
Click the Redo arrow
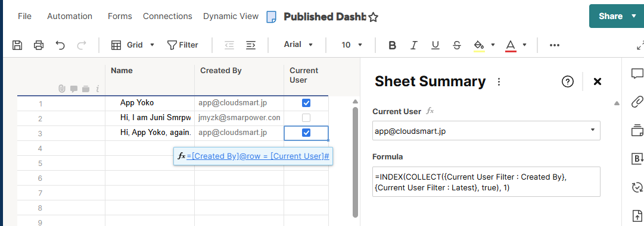click(x=82, y=45)
